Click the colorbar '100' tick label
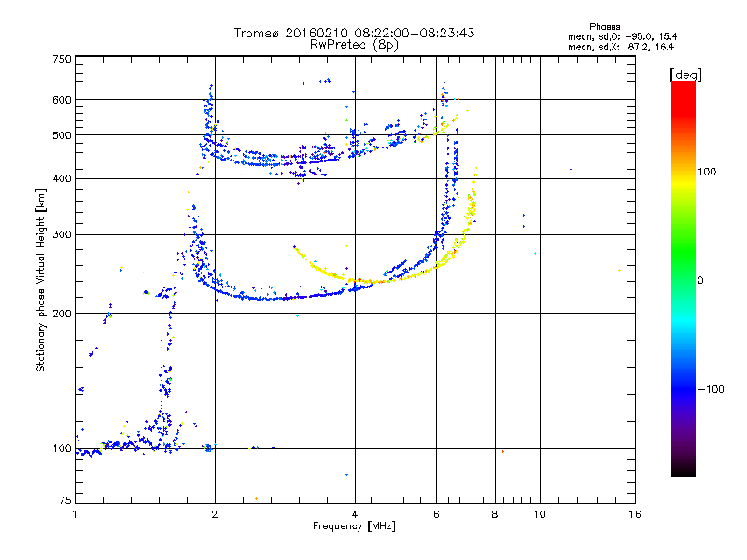747x560 pixels. [707, 172]
